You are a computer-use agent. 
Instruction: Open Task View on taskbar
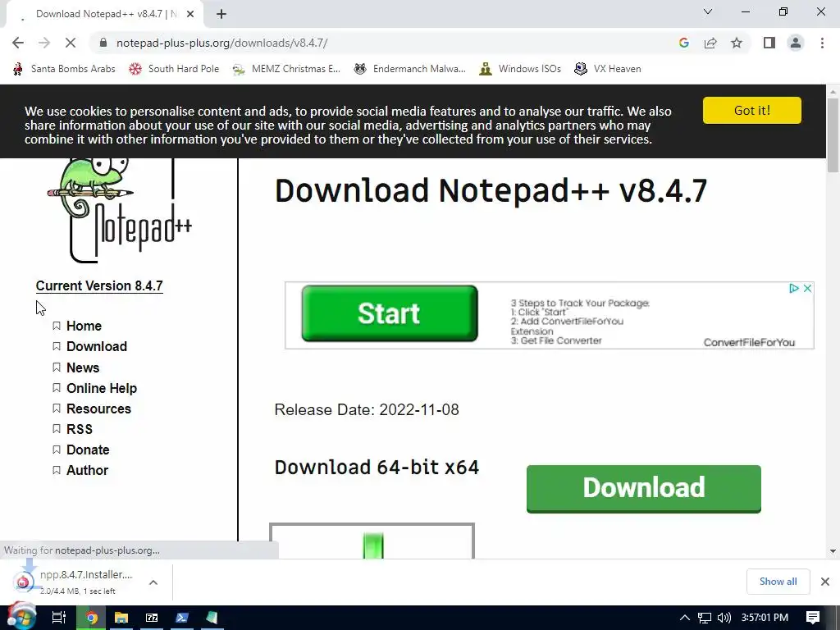pyautogui.click(x=58, y=618)
